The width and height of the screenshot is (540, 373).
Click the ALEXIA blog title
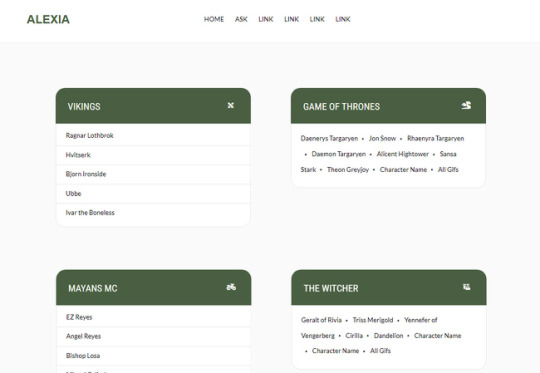click(48, 19)
